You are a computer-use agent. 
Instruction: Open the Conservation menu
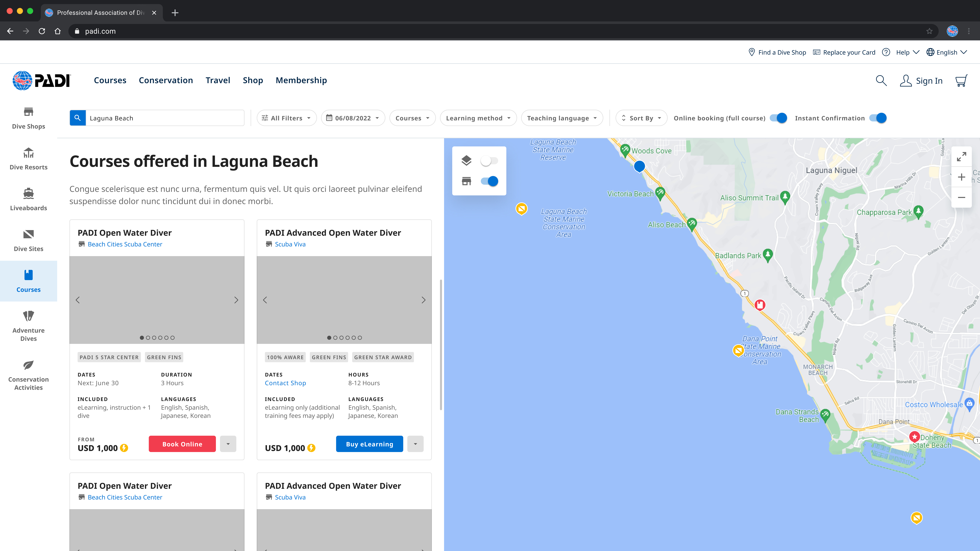coord(166,80)
